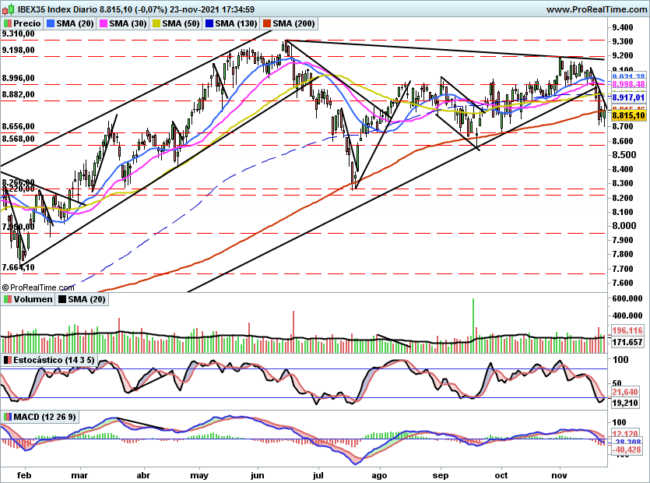
Task: Click the feb month label on time axis
Action: pos(24,475)
